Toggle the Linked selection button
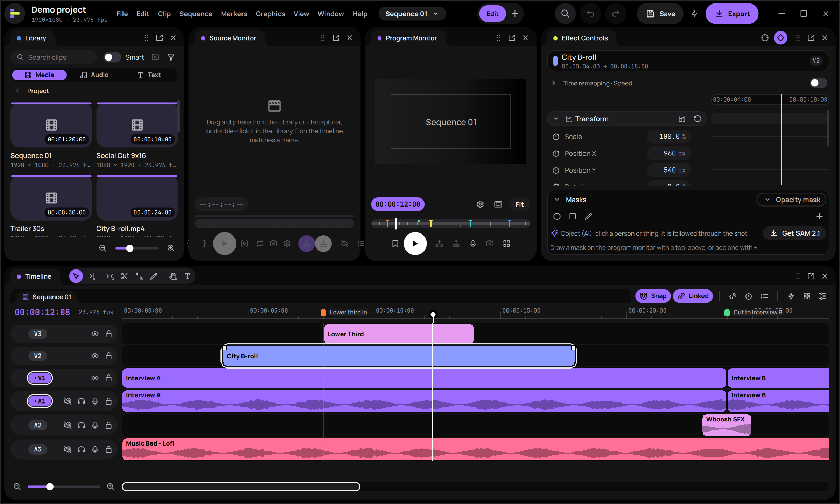The image size is (840, 504). pos(693,296)
